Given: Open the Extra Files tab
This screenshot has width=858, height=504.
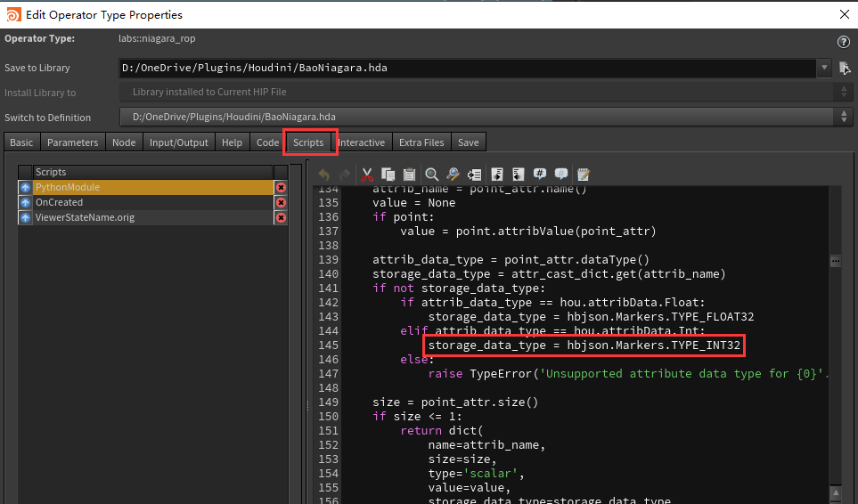Looking at the screenshot, I should pos(421,142).
